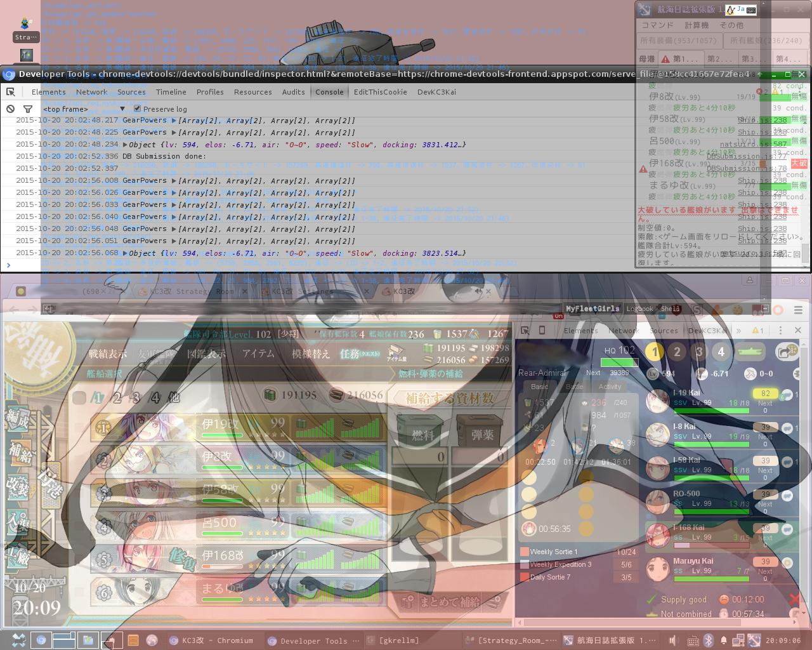The height and width of the screenshot is (650, 812).
Task: Click the MyFleetGirls bookmark
Action: click(x=592, y=308)
